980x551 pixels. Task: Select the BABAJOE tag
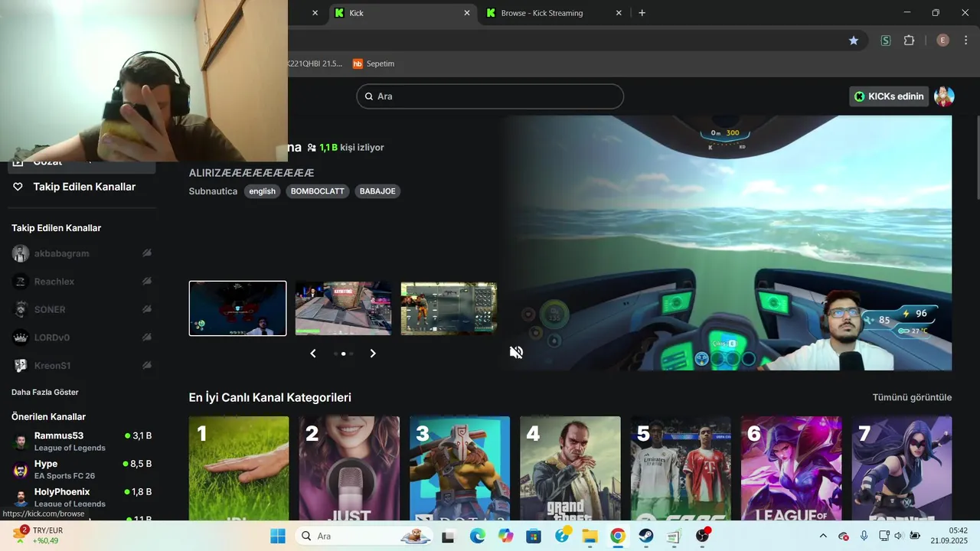377,191
